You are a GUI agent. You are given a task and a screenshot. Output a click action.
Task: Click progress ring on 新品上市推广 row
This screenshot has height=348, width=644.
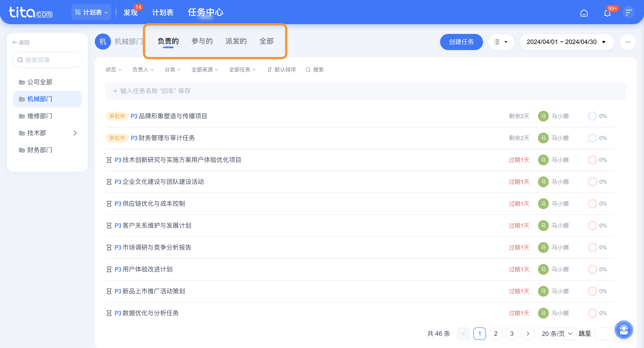coord(592,291)
